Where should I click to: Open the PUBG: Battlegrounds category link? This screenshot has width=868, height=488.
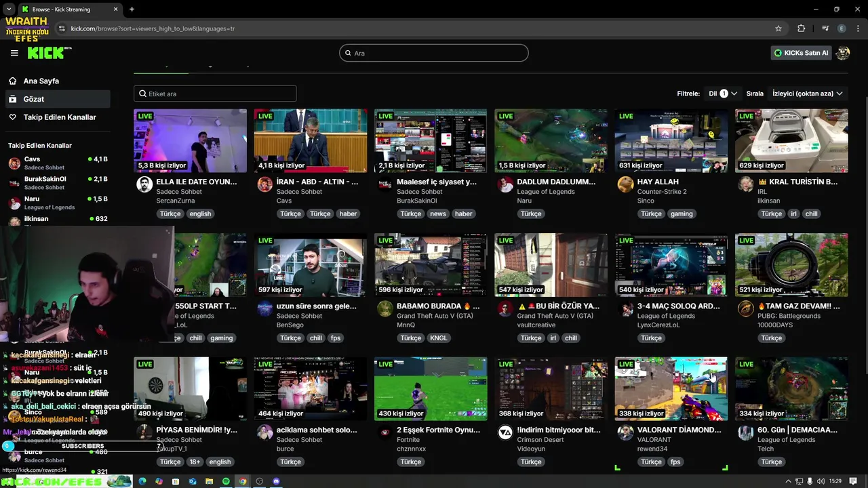tap(789, 316)
